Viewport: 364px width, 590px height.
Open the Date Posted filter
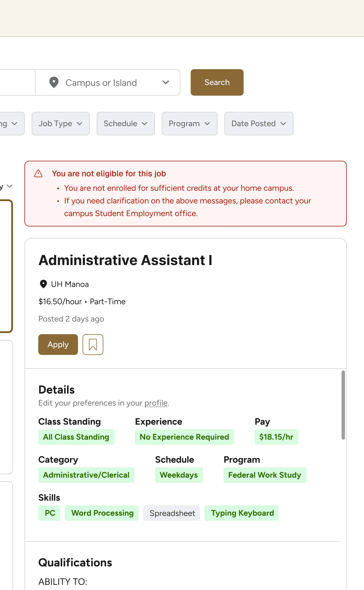pos(259,124)
